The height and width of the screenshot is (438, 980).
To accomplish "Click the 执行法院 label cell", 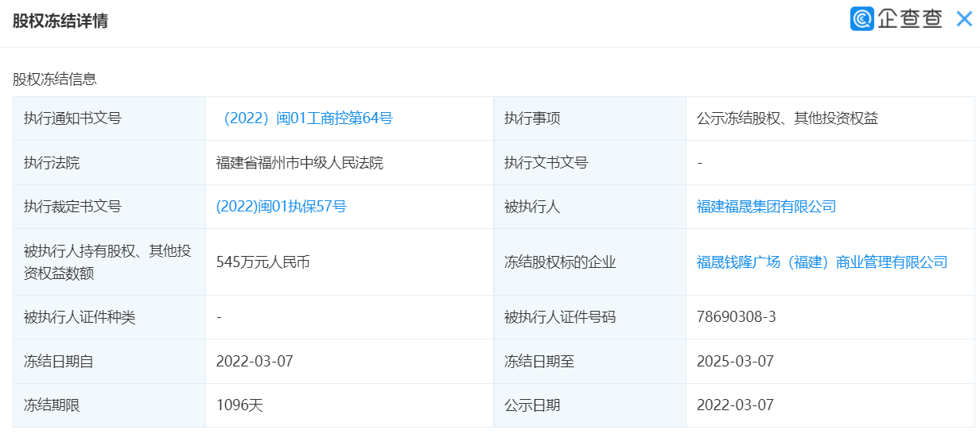I will click(x=110, y=163).
